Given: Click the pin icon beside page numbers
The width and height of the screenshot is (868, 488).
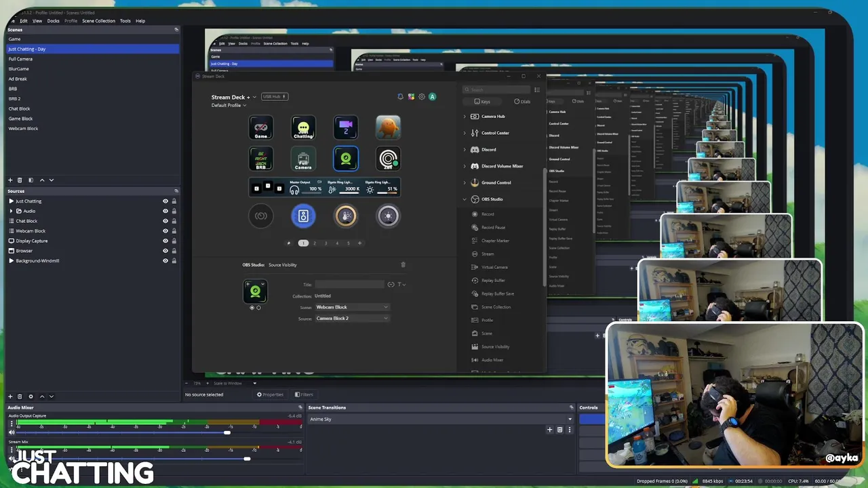Looking at the screenshot, I should (x=289, y=243).
